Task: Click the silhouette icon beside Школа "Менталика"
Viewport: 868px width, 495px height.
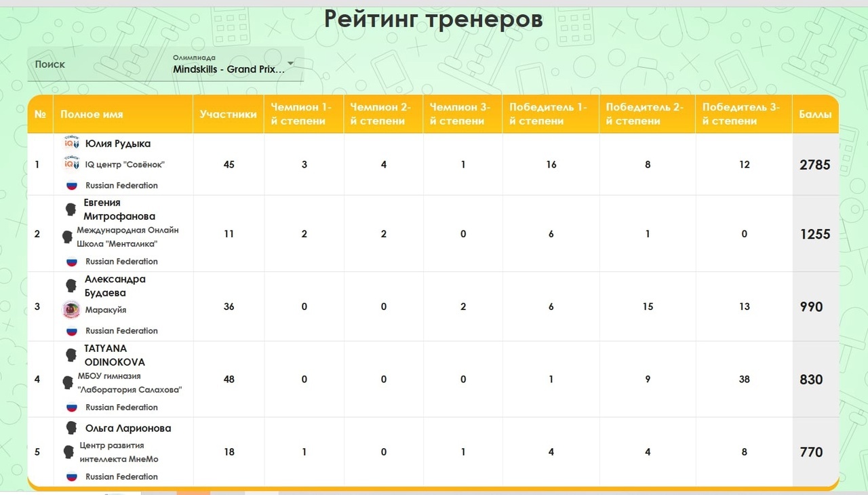Action: tap(67, 237)
